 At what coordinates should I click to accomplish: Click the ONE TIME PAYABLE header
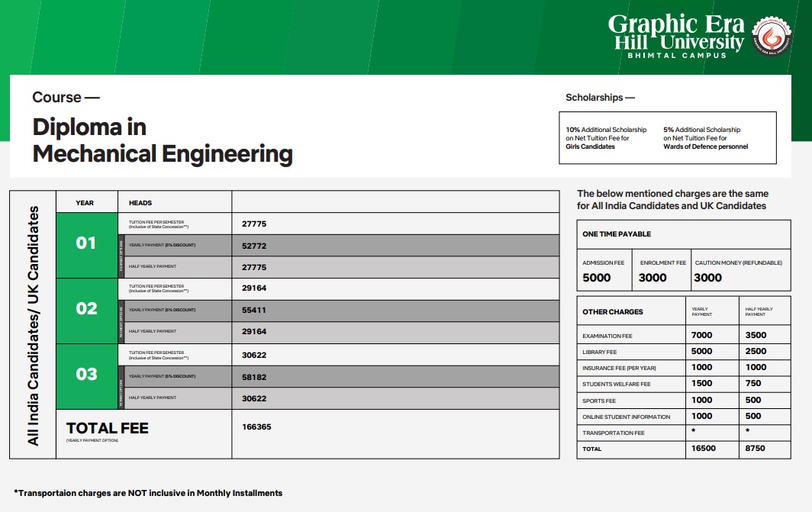(x=617, y=234)
